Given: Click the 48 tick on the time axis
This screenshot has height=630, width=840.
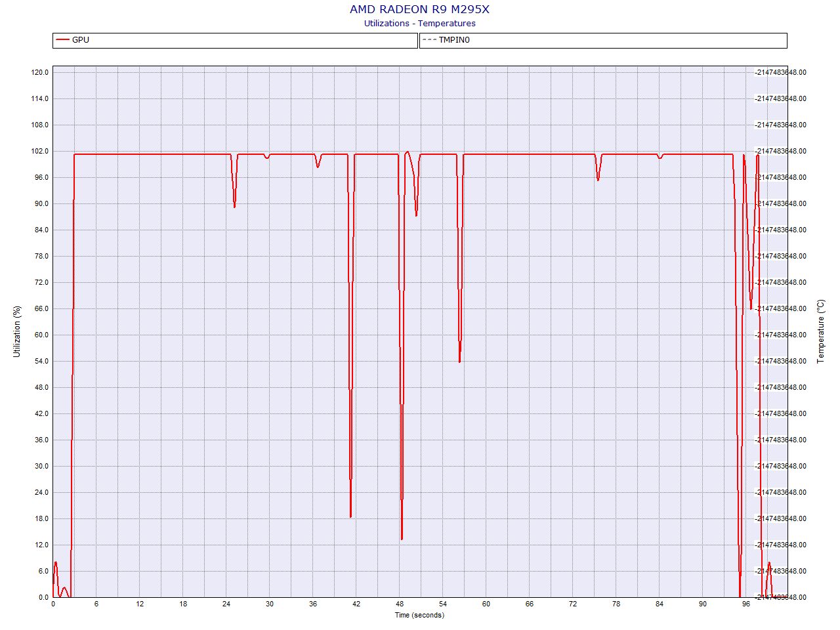Looking at the screenshot, I should [x=400, y=604].
